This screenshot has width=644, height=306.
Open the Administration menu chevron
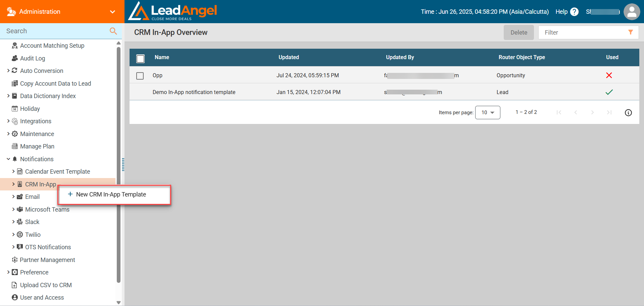[x=113, y=11]
